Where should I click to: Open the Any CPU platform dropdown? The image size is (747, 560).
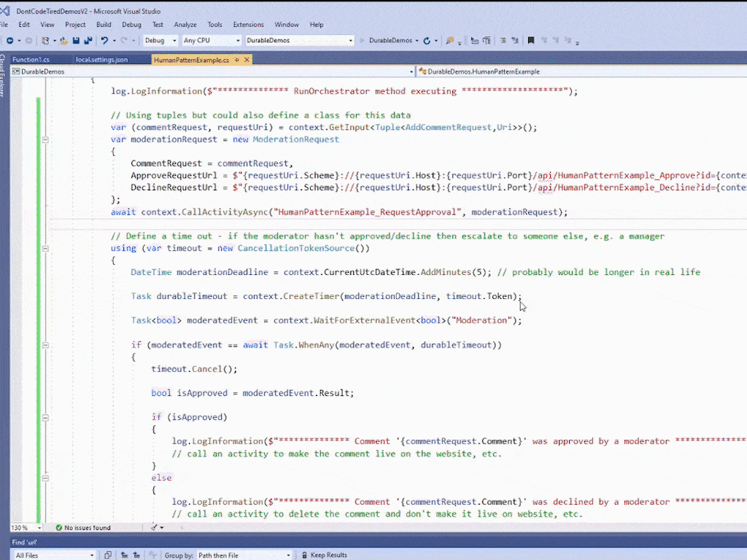(212, 41)
